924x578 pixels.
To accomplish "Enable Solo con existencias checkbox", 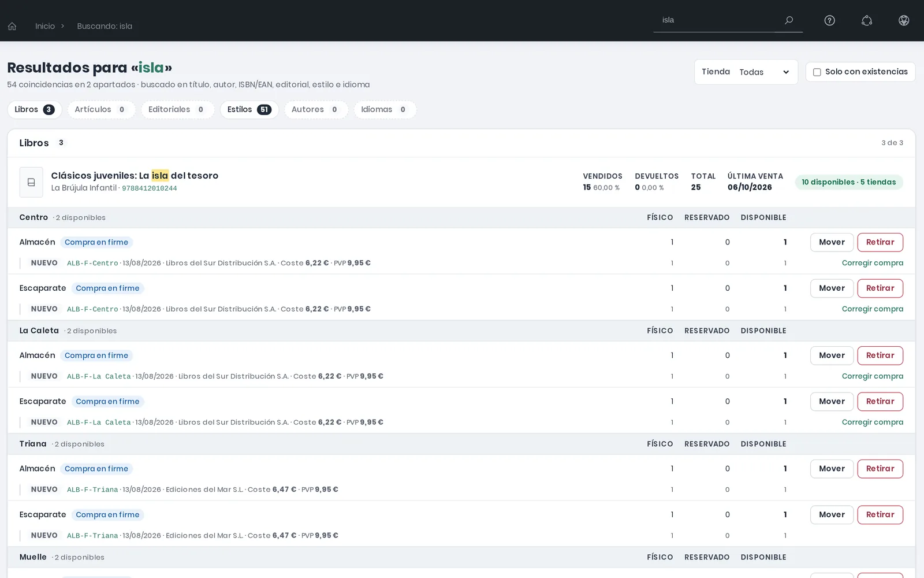I will click(817, 72).
